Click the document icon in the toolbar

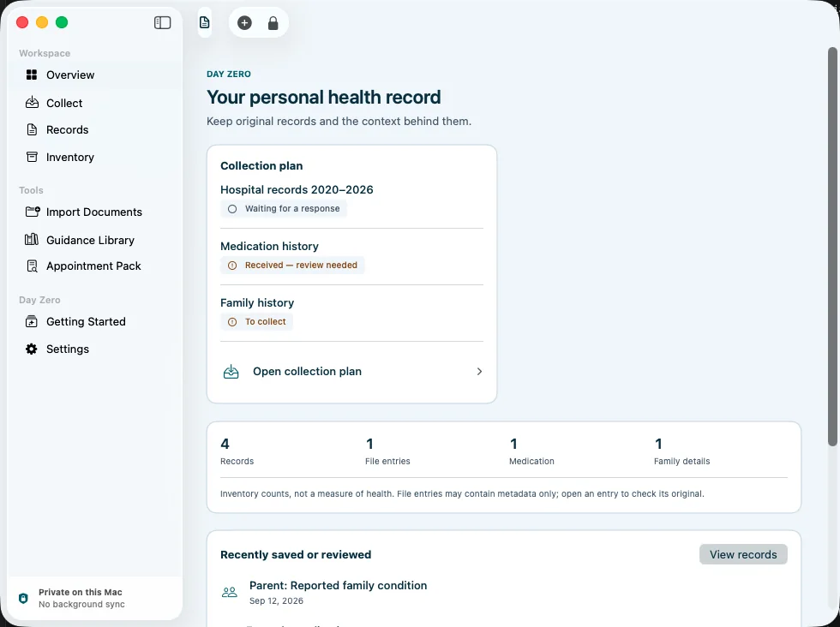205,22
